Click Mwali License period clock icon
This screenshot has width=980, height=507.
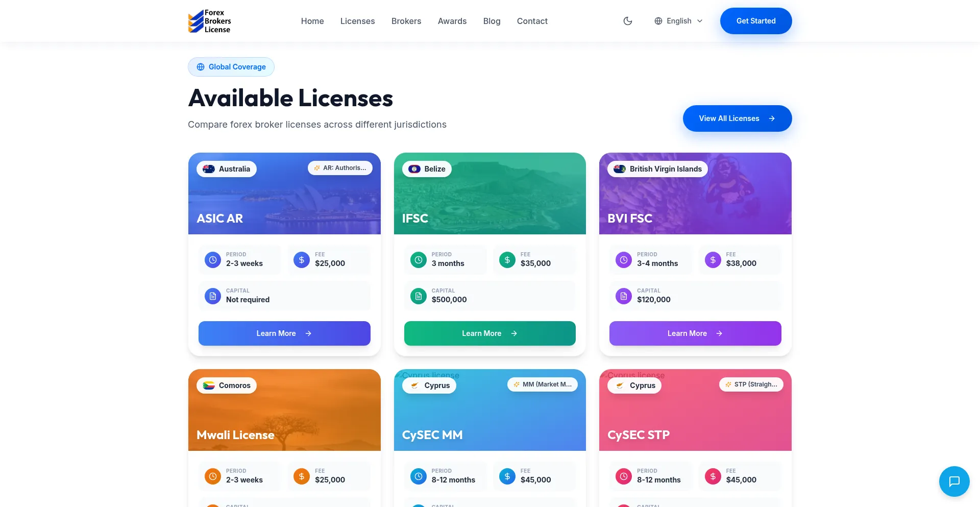[x=213, y=476]
